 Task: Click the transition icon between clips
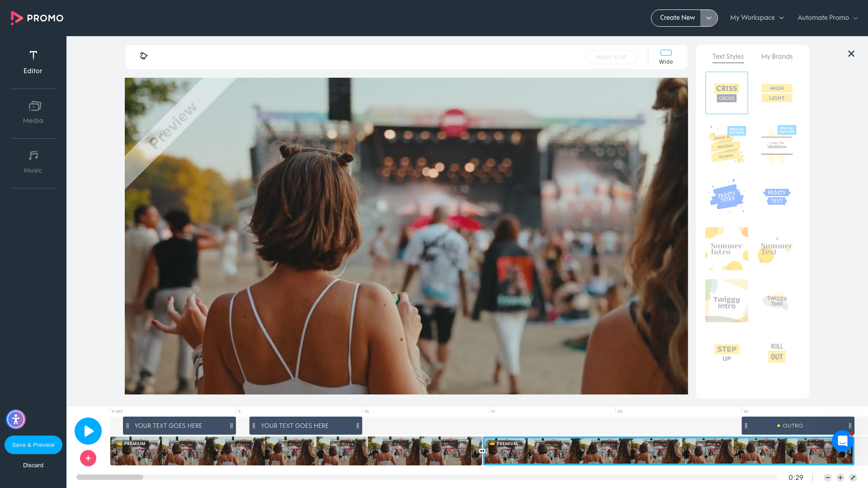pos(482,451)
